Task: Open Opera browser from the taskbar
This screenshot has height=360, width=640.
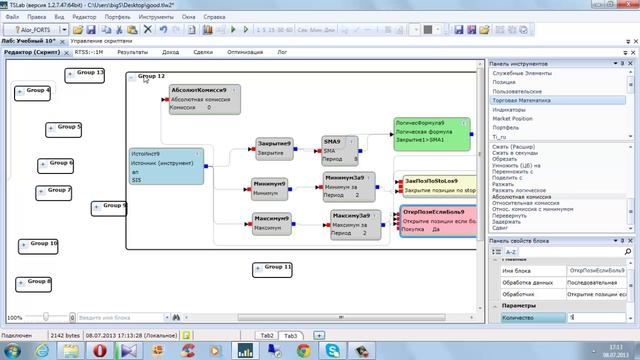Action: click(x=100, y=351)
